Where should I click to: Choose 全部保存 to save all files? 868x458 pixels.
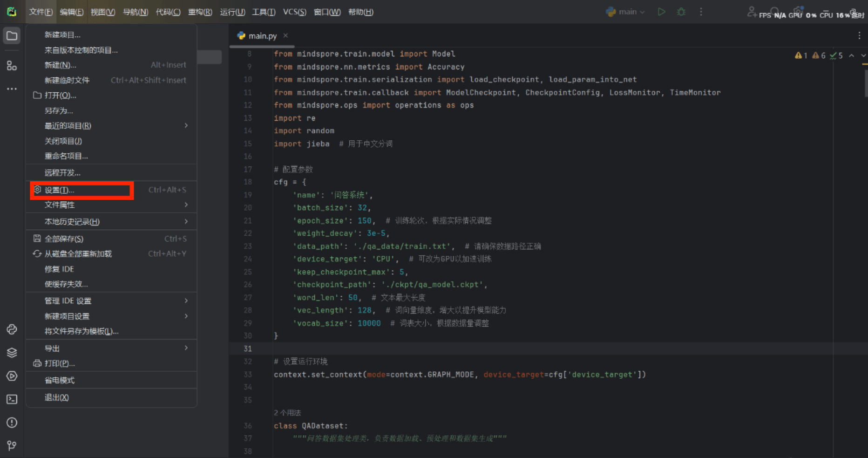click(x=64, y=238)
